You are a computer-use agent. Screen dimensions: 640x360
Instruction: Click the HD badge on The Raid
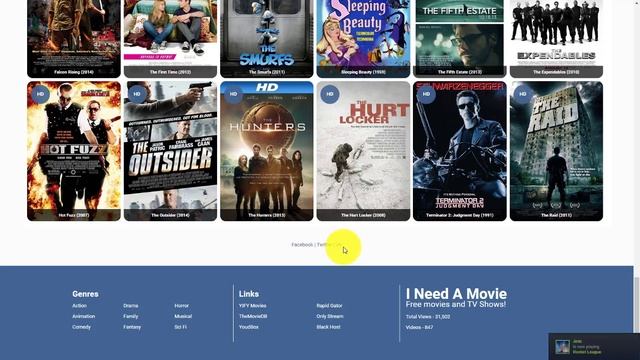coord(523,94)
